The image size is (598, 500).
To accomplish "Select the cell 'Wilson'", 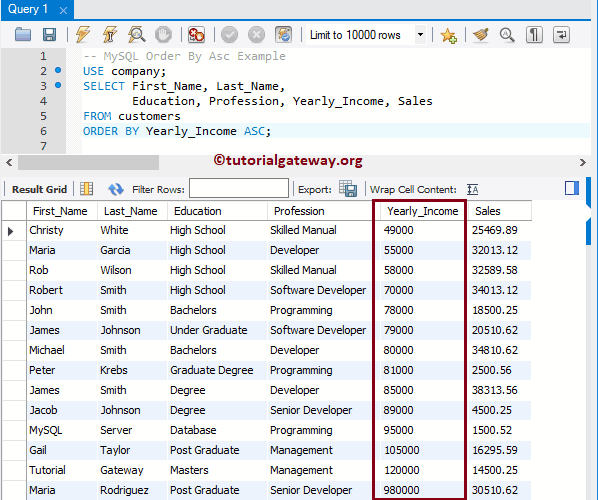I will coord(132,270).
